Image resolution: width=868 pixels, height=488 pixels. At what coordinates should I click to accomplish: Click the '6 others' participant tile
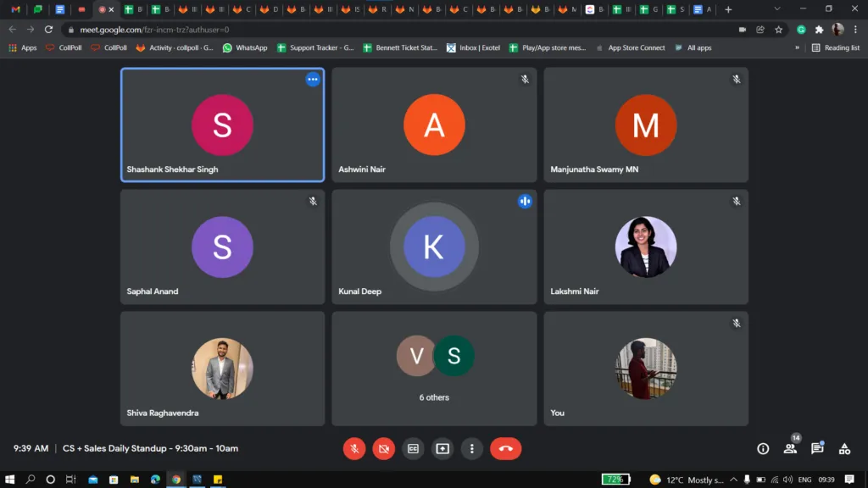click(x=434, y=368)
